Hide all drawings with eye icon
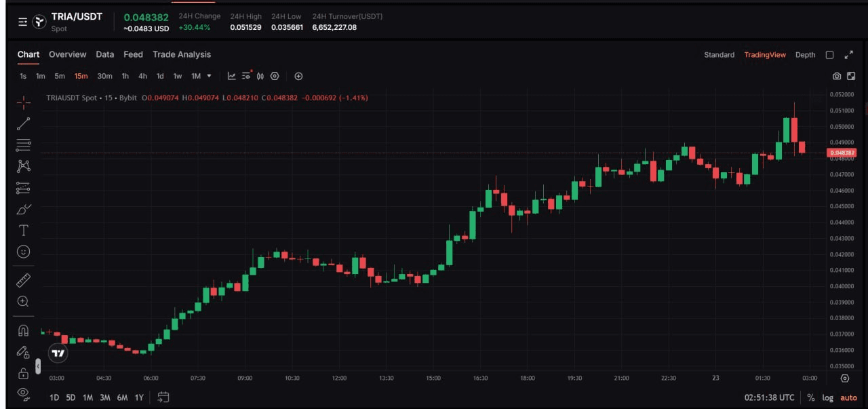Image resolution: width=868 pixels, height=409 pixels. (24, 393)
